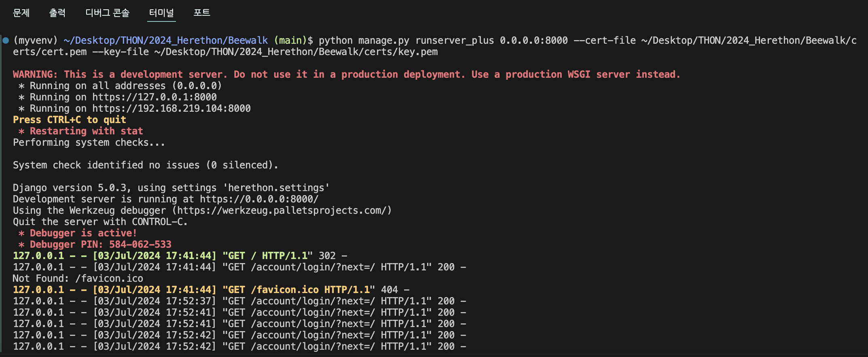Viewport: 868px width, 357px height.
Task: Switch to the 디버그 콘솔 tab
Action: [x=107, y=13]
